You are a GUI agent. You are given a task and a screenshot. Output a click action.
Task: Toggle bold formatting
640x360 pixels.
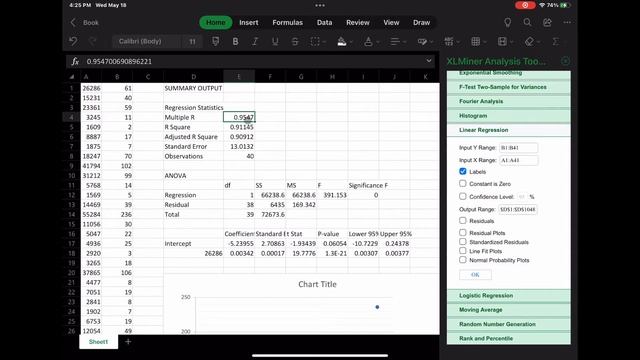236,41
